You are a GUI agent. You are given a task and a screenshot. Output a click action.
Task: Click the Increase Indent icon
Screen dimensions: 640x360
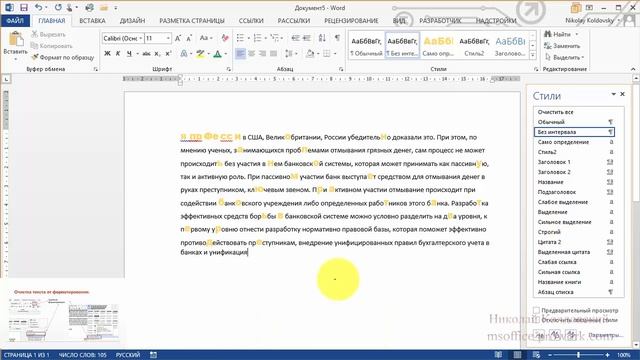point(307,38)
